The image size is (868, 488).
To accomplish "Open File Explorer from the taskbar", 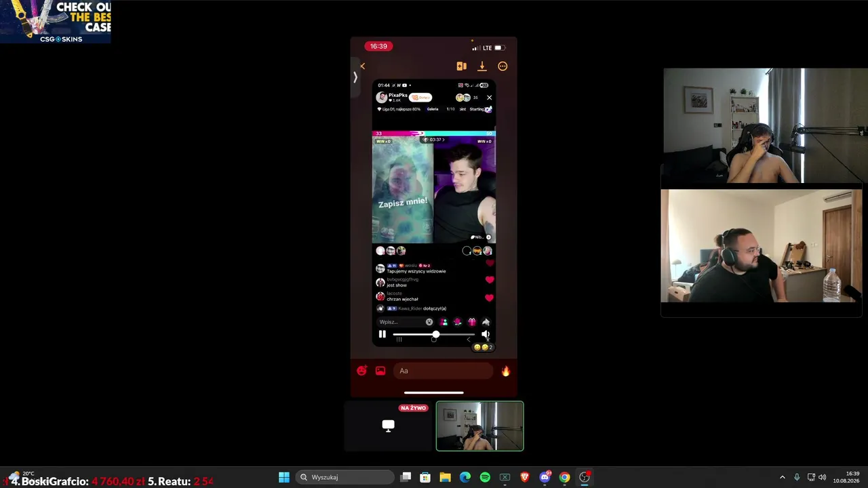I will (446, 477).
